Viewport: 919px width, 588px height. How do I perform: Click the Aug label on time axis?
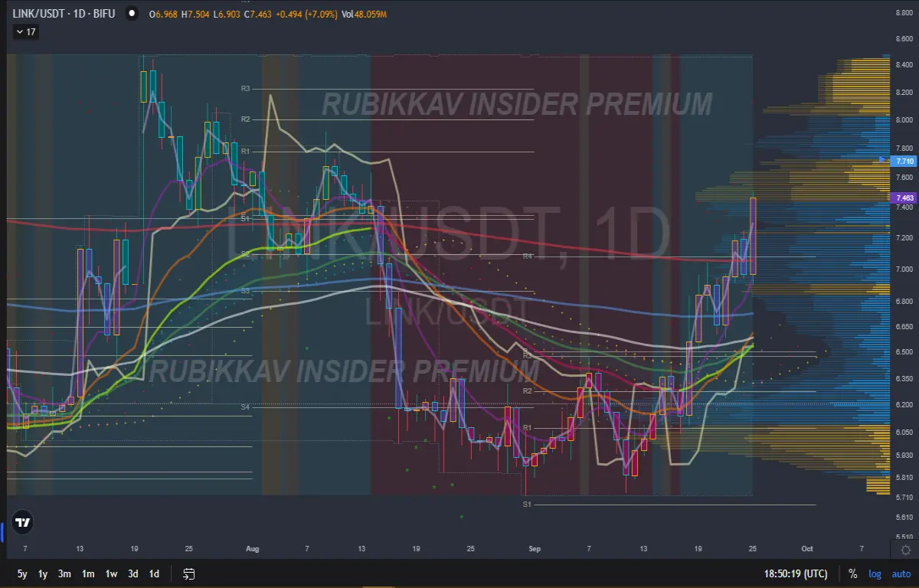(x=253, y=549)
